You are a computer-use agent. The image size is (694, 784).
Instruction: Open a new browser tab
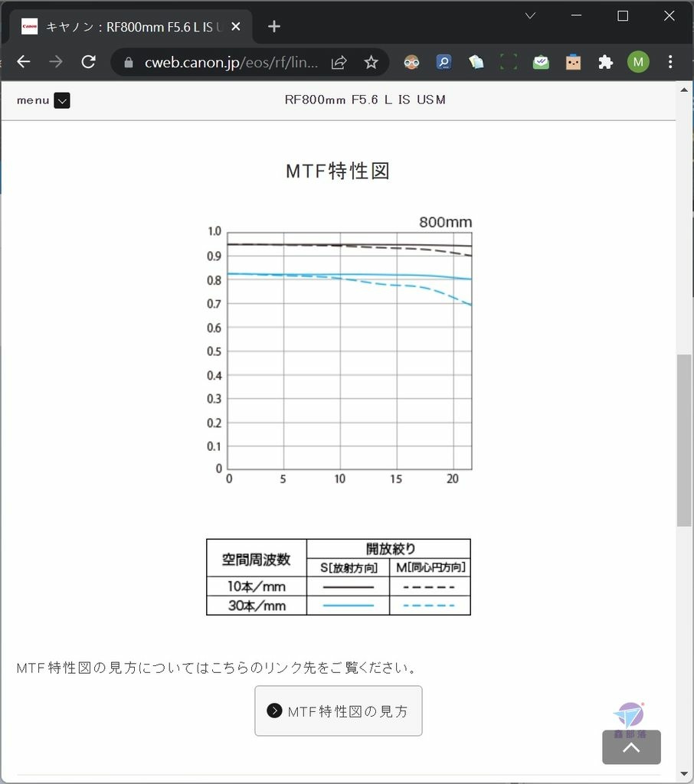[x=274, y=27]
